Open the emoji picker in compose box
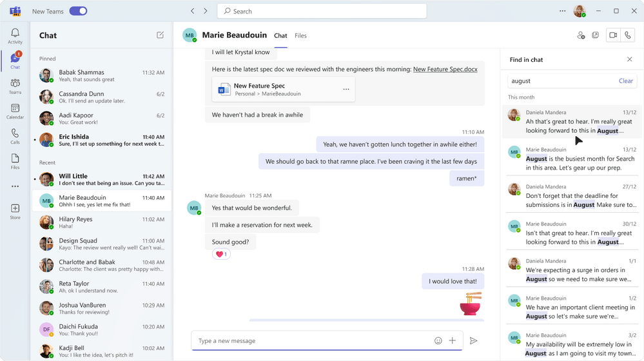Image resolution: width=644 pixels, height=361 pixels. point(438,340)
